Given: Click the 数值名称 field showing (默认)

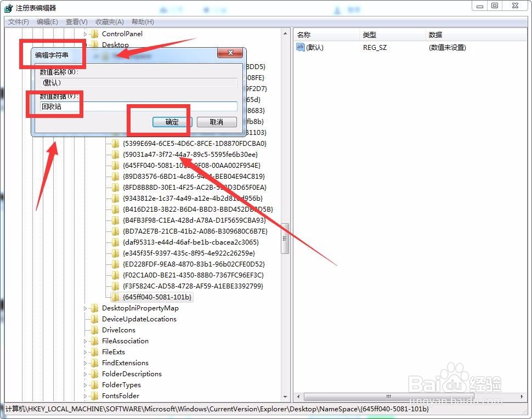Looking at the screenshot, I should pyautogui.click(x=138, y=82).
